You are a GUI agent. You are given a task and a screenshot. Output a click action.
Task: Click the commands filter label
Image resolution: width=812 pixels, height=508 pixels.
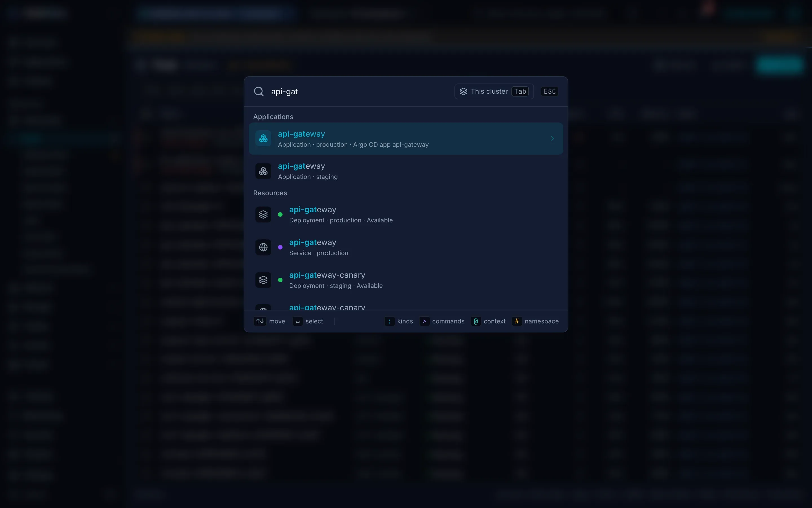pyautogui.click(x=448, y=321)
